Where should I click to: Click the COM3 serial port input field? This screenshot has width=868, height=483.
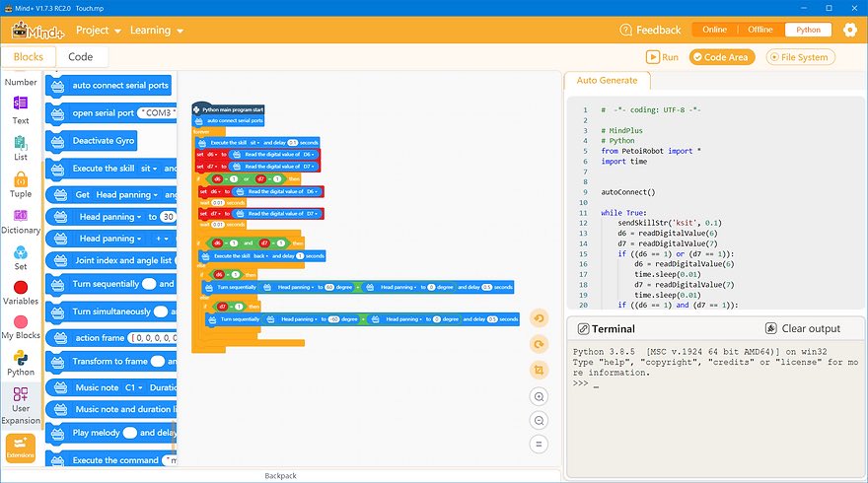tap(158, 113)
